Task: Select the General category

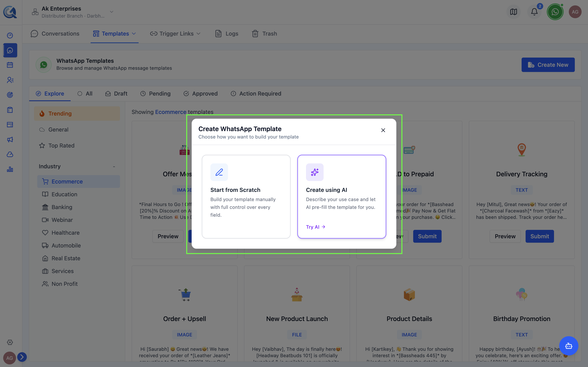Action: coord(77,129)
